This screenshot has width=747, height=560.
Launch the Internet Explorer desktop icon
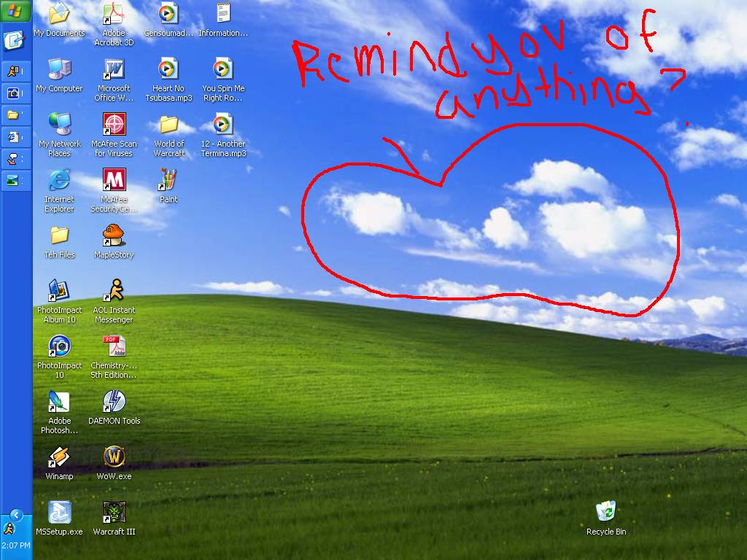click(x=59, y=180)
